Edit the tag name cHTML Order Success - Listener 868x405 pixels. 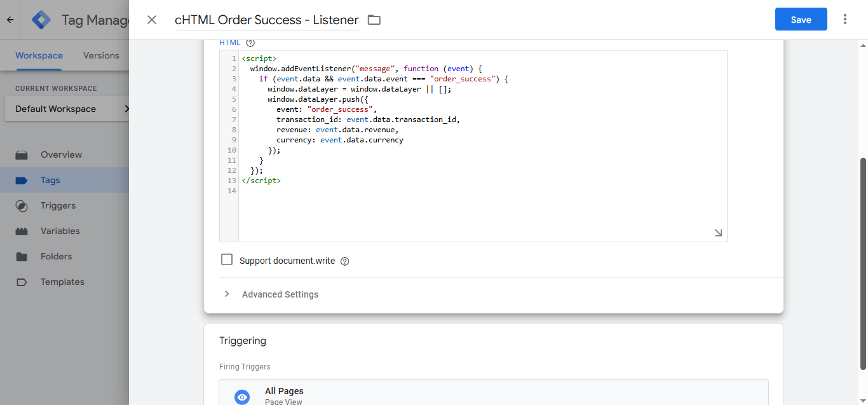click(267, 20)
